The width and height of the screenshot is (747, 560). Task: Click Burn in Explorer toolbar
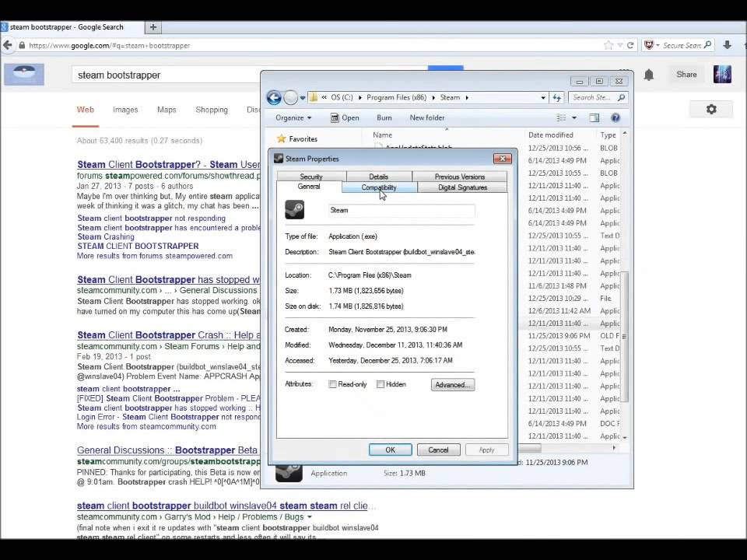tap(384, 117)
